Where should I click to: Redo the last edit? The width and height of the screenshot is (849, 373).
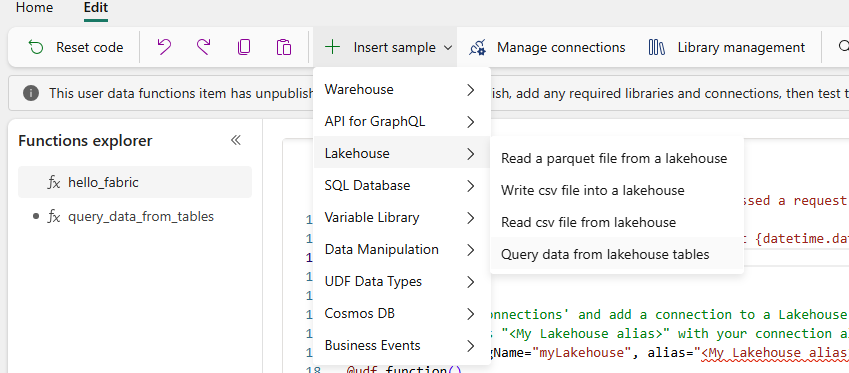click(204, 47)
